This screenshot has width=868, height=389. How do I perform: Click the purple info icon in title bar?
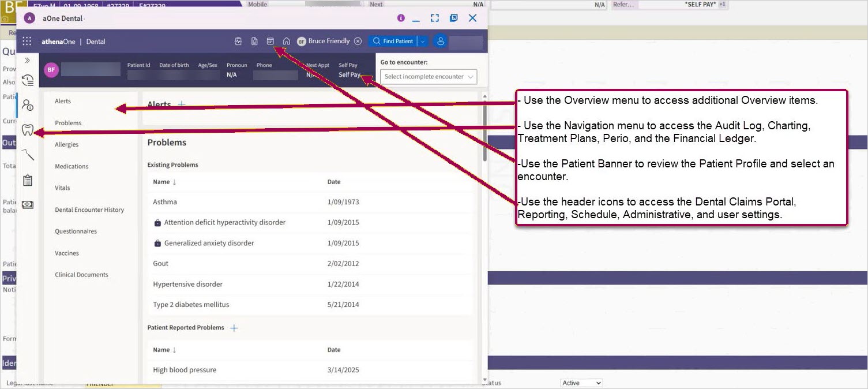coord(401,18)
